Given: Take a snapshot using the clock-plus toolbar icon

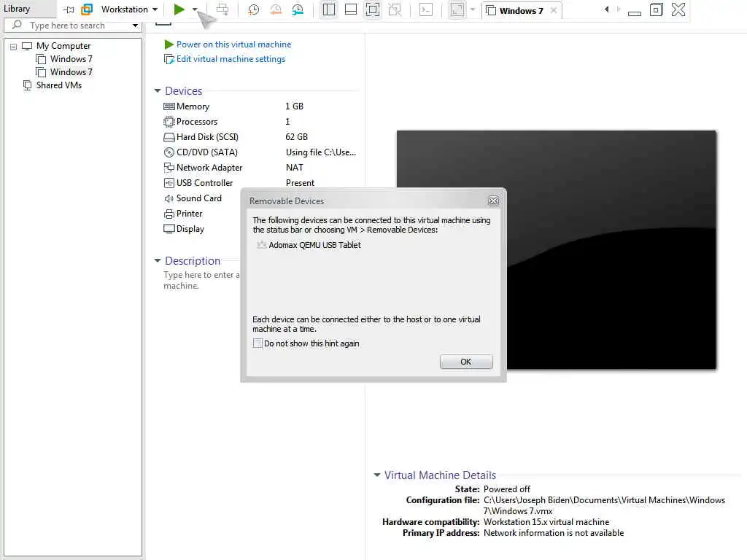Looking at the screenshot, I should tap(253, 9).
